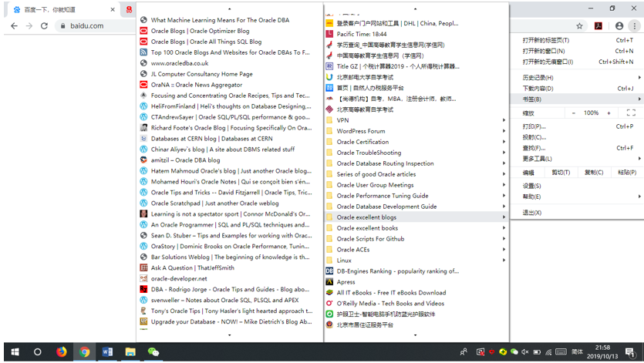Click the bookmark star icon in address bar

pos(579,25)
